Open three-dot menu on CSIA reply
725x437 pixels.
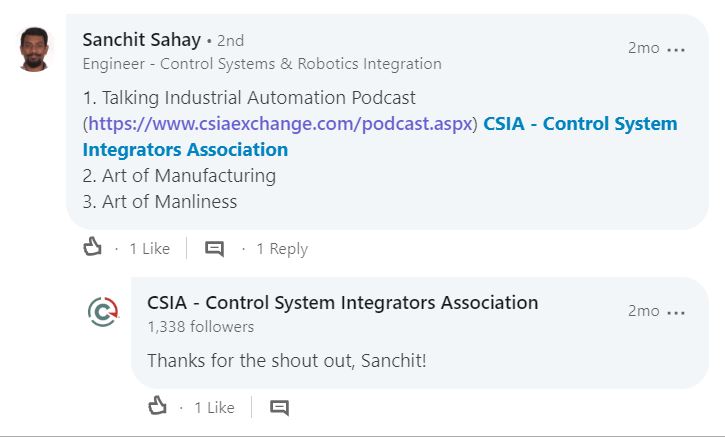[x=677, y=312]
